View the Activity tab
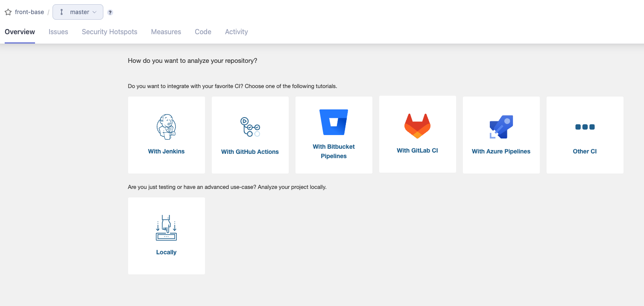The image size is (644, 306). pyautogui.click(x=237, y=32)
